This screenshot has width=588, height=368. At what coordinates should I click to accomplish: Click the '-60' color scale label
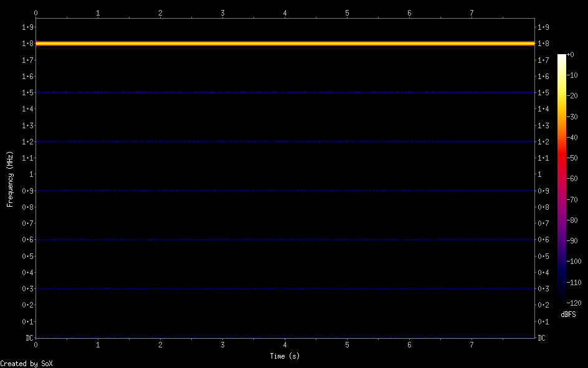click(572, 179)
